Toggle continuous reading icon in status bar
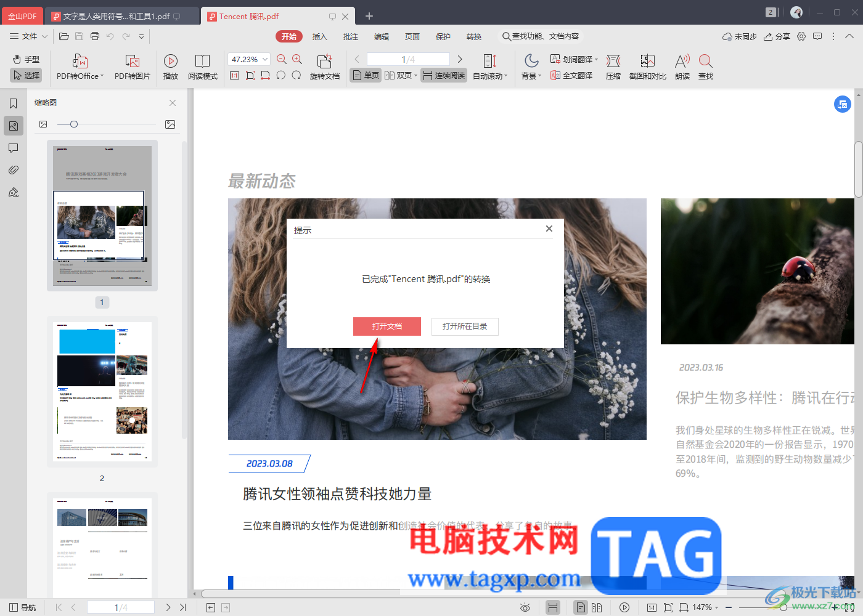The image size is (863, 616). pos(553,607)
